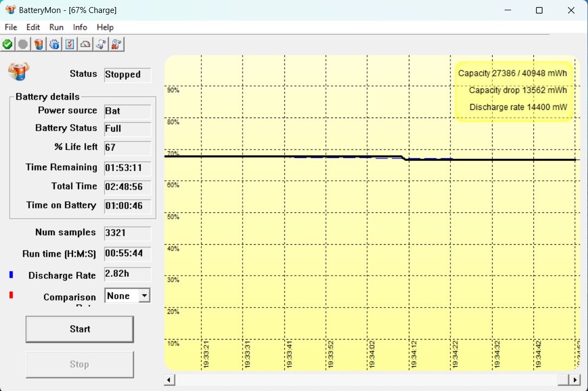The width and height of the screenshot is (588, 391).
Task: Open battery information via the battery toolbar icon
Action: click(38, 44)
